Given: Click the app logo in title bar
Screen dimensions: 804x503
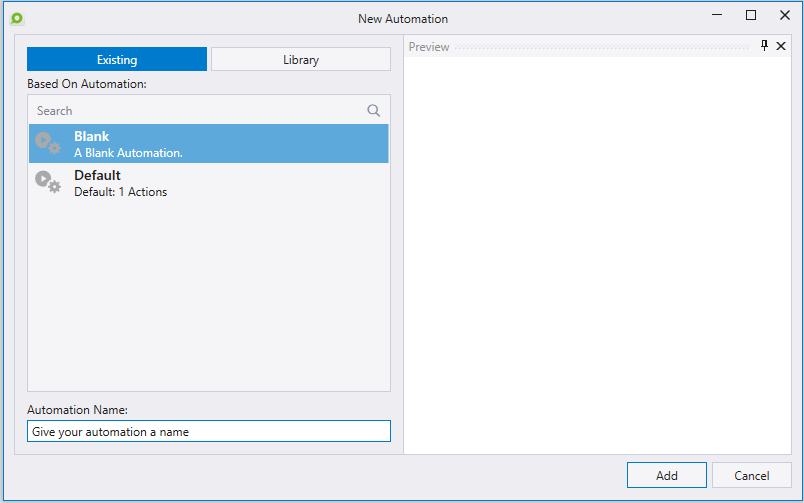Looking at the screenshot, I should (17, 18).
